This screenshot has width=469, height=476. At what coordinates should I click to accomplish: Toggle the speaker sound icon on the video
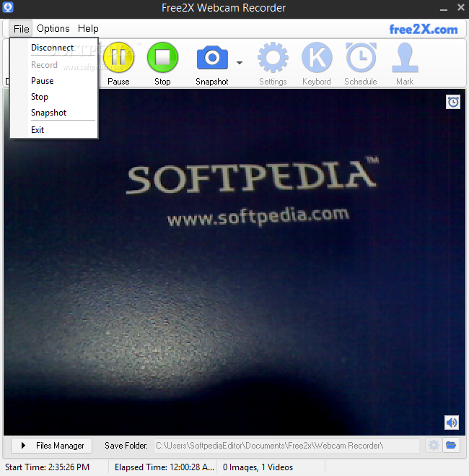452,423
